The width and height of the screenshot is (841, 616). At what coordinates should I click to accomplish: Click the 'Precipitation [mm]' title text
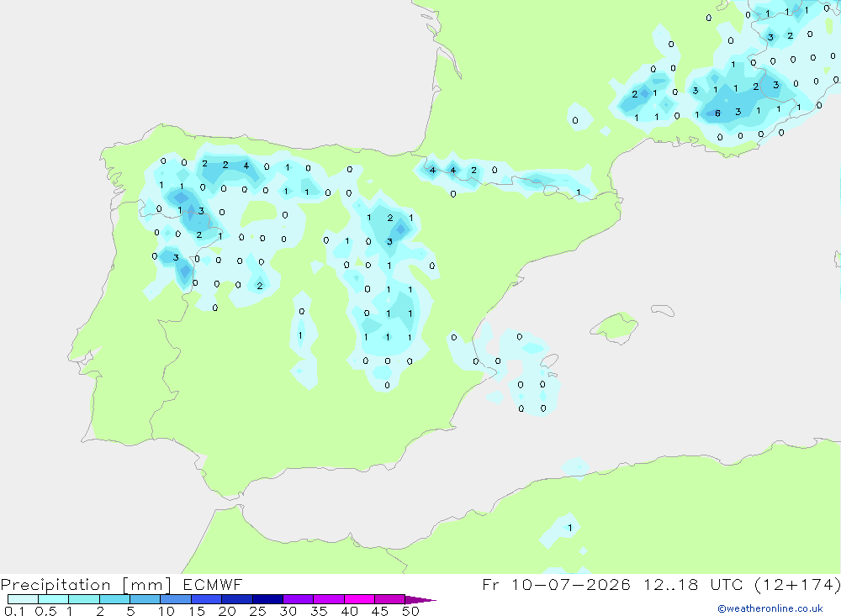pos(87,585)
